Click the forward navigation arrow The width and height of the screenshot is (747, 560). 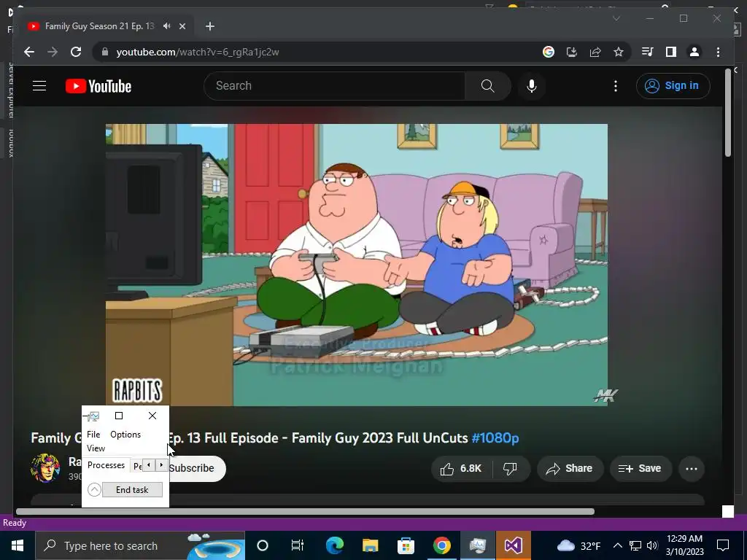(x=53, y=52)
